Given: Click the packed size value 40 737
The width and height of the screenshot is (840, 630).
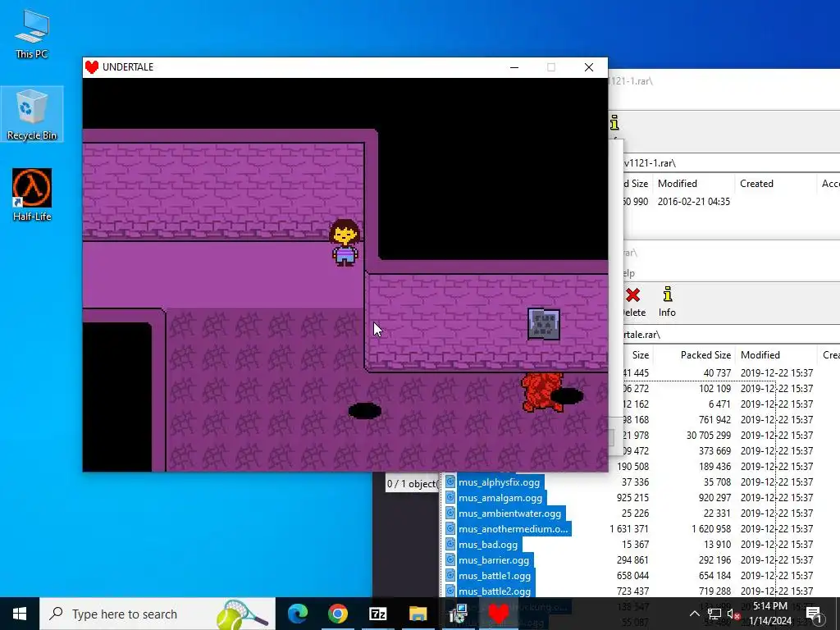Looking at the screenshot, I should 717,373.
